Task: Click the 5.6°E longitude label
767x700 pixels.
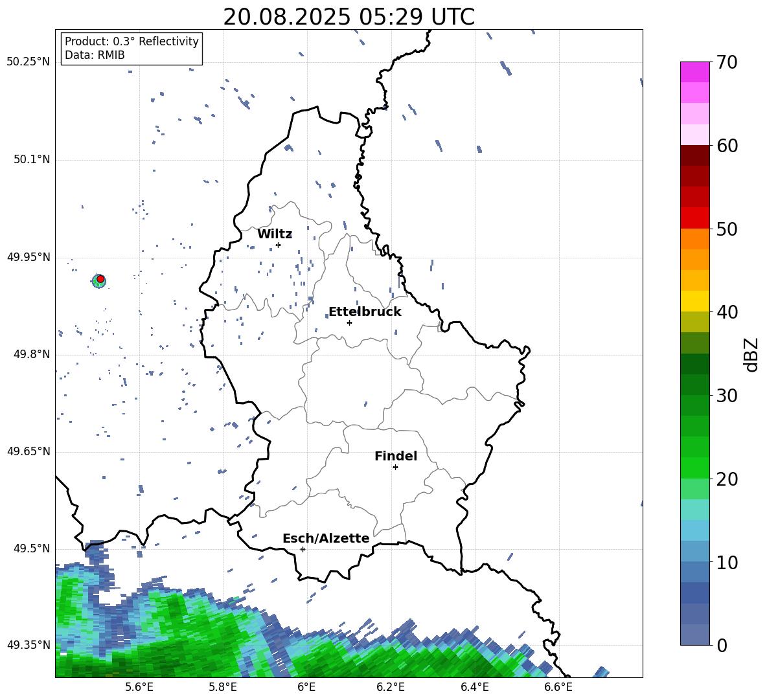Action: click(x=139, y=687)
